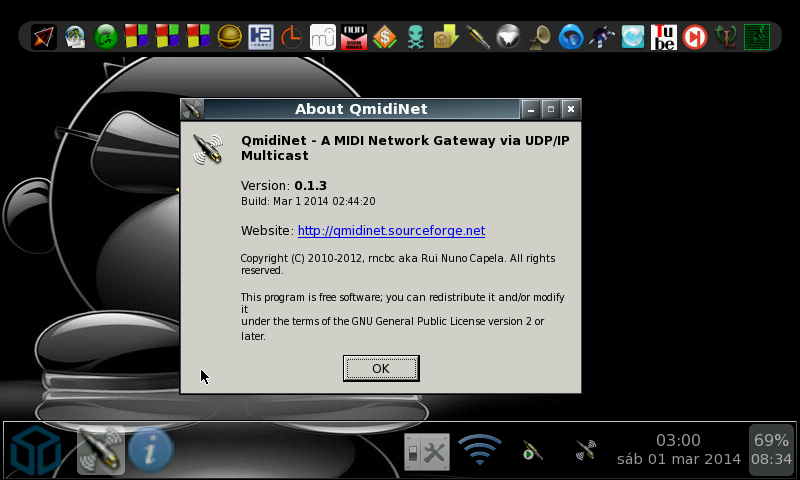The height and width of the screenshot is (480, 800).
Task: Open the orange dollar-sign diamond icon
Action: [385, 37]
